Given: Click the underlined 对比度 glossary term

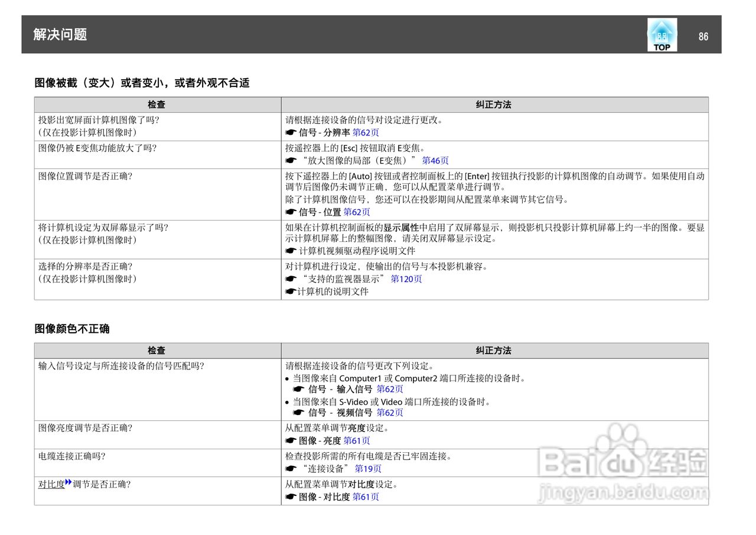Looking at the screenshot, I should 51,484.
